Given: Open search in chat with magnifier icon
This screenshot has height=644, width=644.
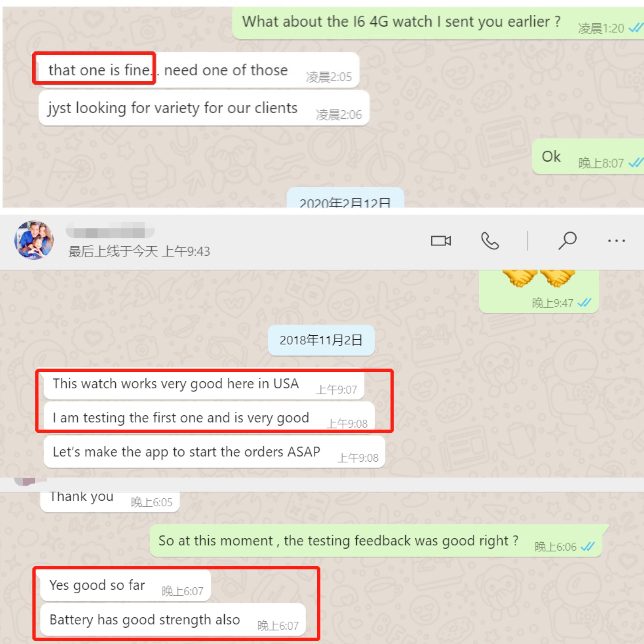Looking at the screenshot, I should [567, 240].
